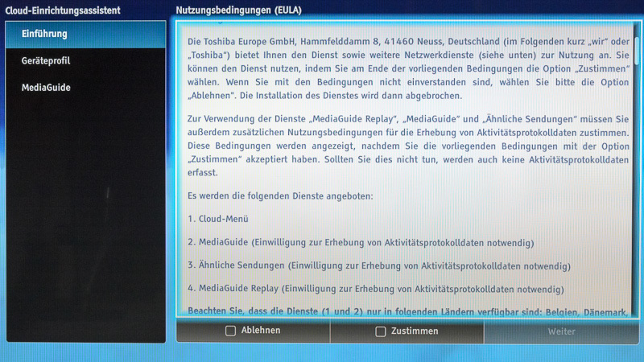
Task: Click the '3. Ähnliche Sendungen' service line
Action: [x=379, y=265]
